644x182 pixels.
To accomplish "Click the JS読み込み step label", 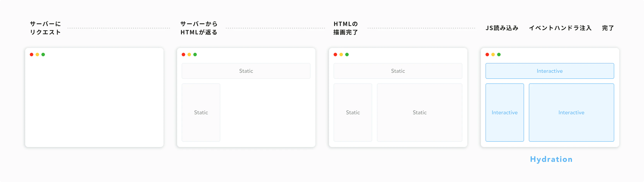I will pos(502,28).
